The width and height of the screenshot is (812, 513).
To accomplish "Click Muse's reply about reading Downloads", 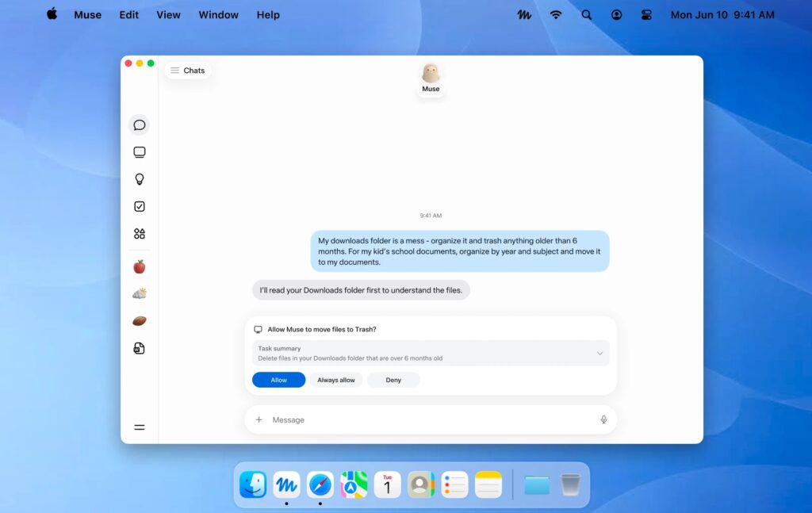I will pos(361,290).
